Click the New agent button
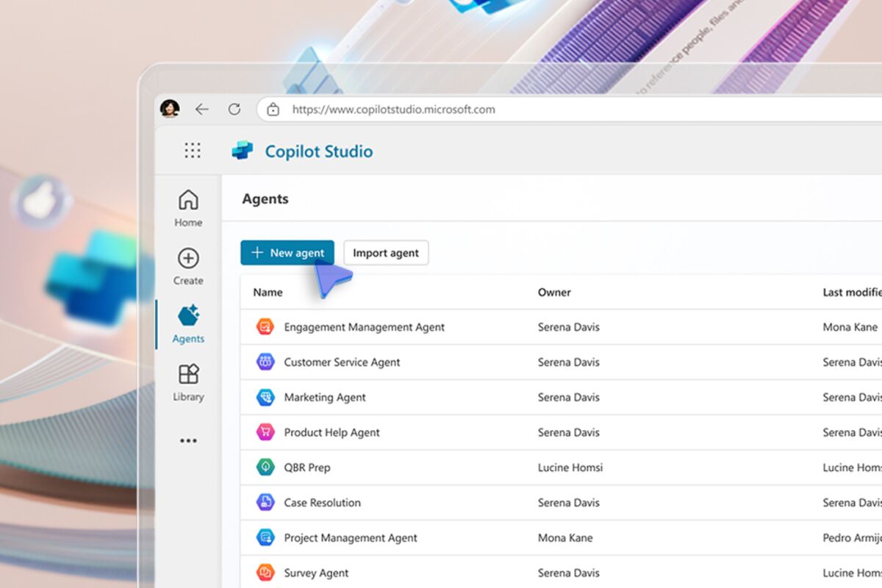 [287, 252]
